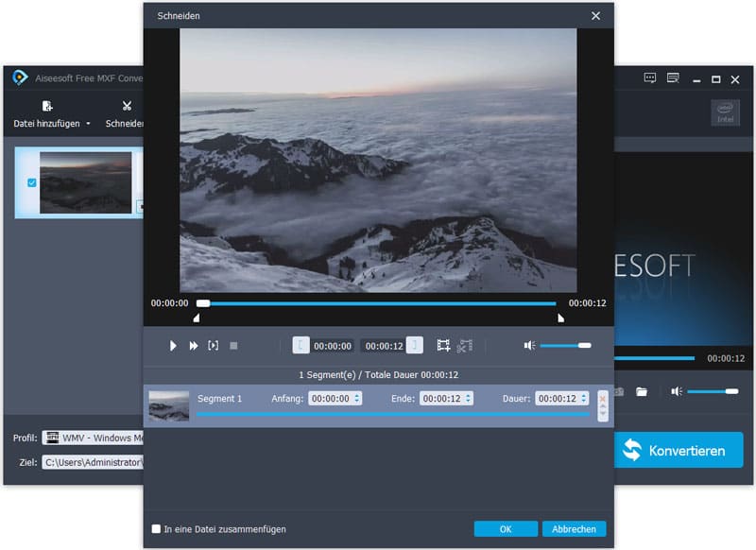Screen dimensions: 756x550
Task: Play the clip in Schneiden dialog
Action: coord(173,346)
